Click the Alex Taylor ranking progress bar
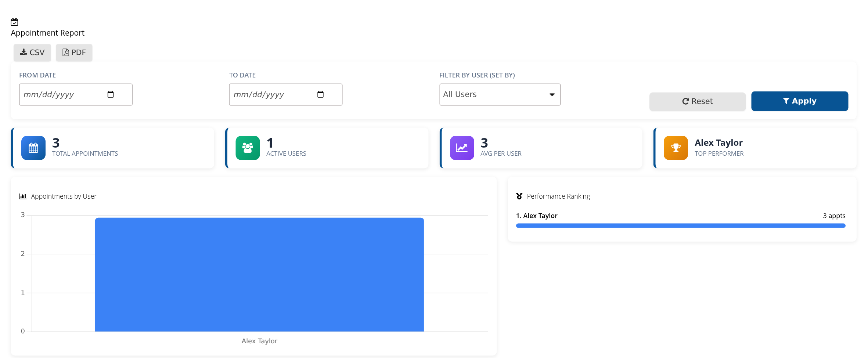Image resolution: width=868 pixels, height=358 pixels. (681, 226)
